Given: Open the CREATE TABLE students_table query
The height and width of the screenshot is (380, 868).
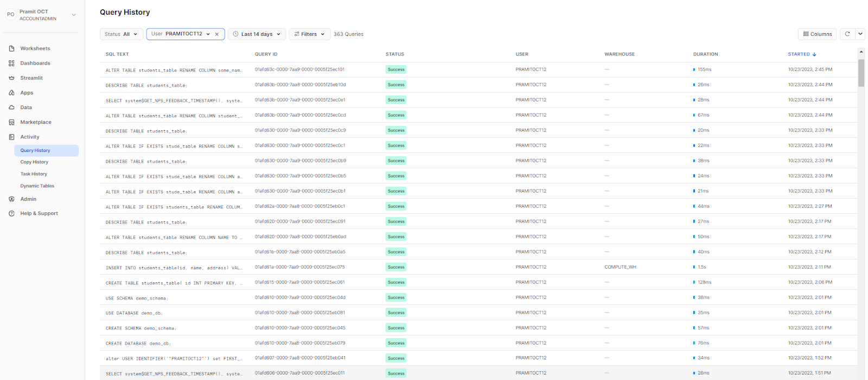Looking at the screenshot, I should click(478, 282).
